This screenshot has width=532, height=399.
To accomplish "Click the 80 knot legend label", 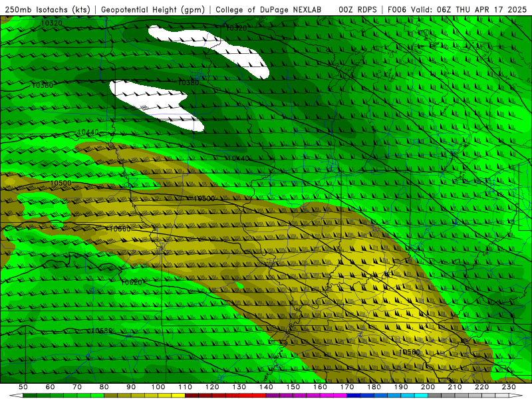I will (104, 387).
